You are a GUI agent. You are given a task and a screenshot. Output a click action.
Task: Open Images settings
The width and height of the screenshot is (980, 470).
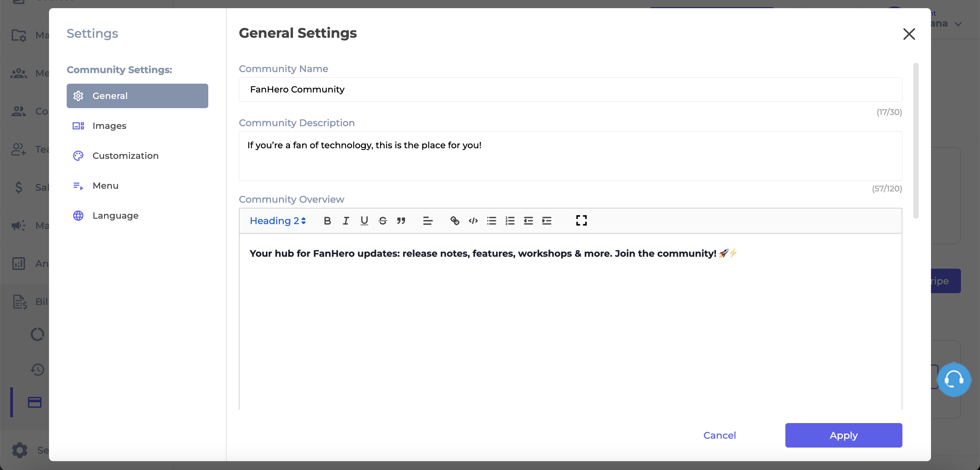137,126
